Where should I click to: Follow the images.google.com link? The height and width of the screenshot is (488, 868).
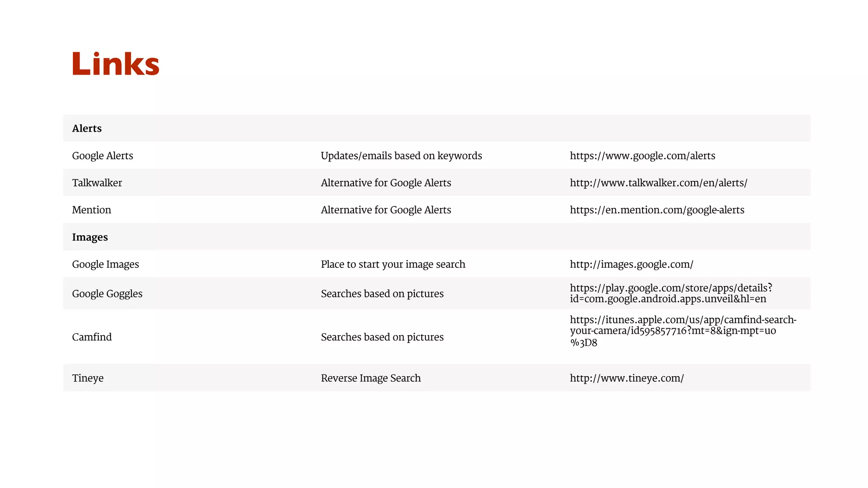631,264
